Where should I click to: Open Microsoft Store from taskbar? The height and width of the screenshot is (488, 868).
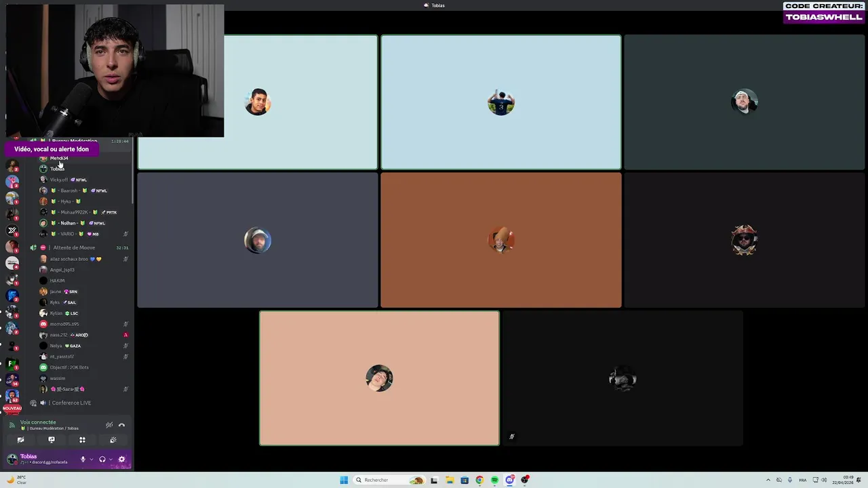[465, 480]
